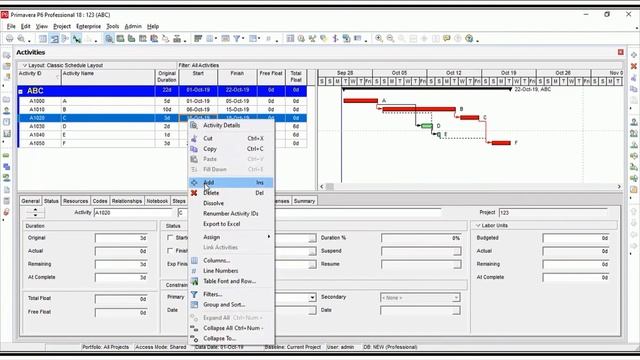Switch to the Notebook tab
This screenshot has width=640, height=360.
pyautogui.click(x=157, y=201)
